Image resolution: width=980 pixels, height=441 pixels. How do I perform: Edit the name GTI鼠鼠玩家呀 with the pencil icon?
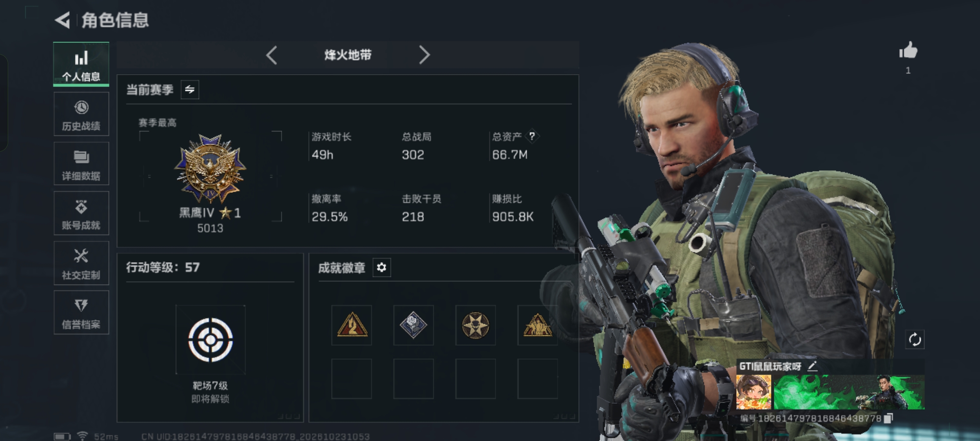click(x=812, y=366)
